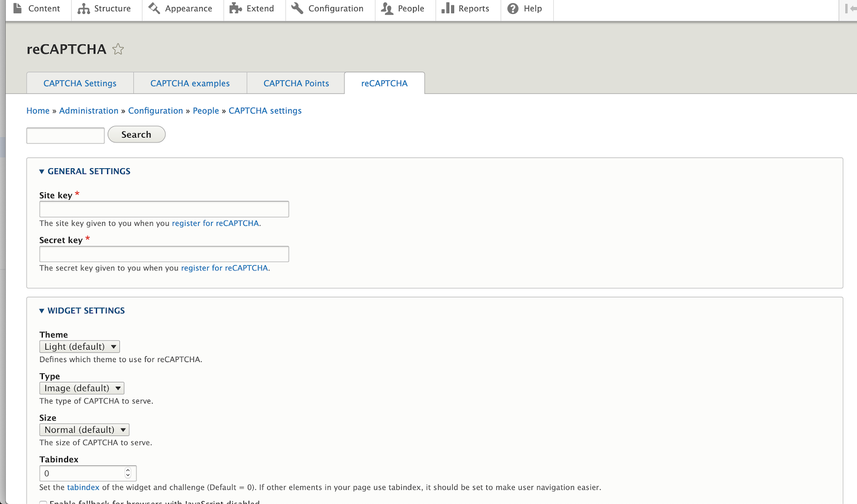The width and height of the screenshot is (857, 504).
Task: Click the Help question mark icon
Action: [513, 9]
